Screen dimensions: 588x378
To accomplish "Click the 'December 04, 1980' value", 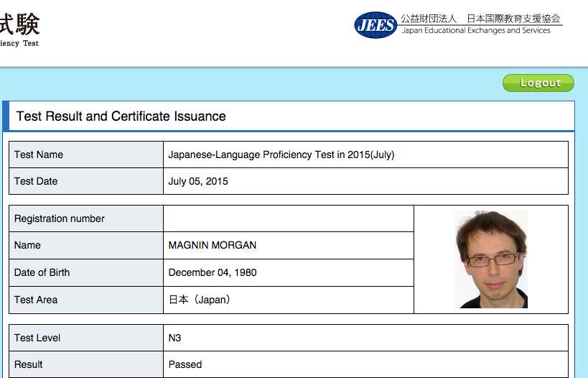I will click(x=212, y=272).
